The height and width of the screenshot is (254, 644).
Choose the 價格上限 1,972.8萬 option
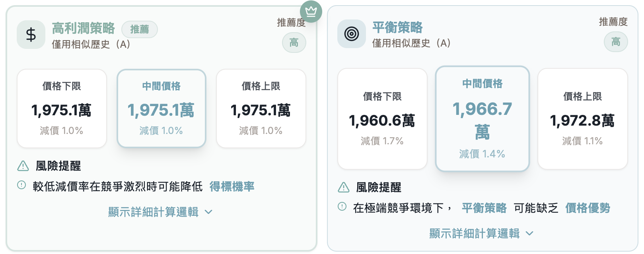tap(582, 118)
